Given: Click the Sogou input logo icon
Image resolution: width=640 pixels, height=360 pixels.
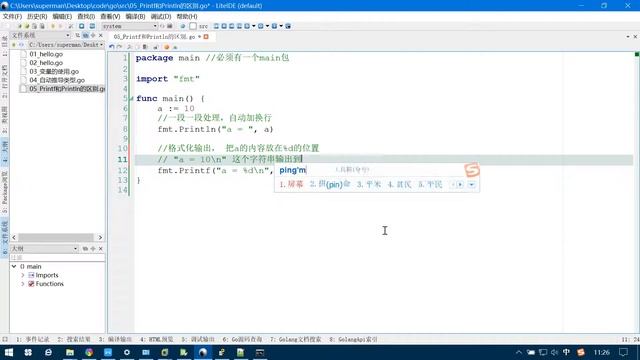Looking at the screenshot, I should (x=472, y=170).
